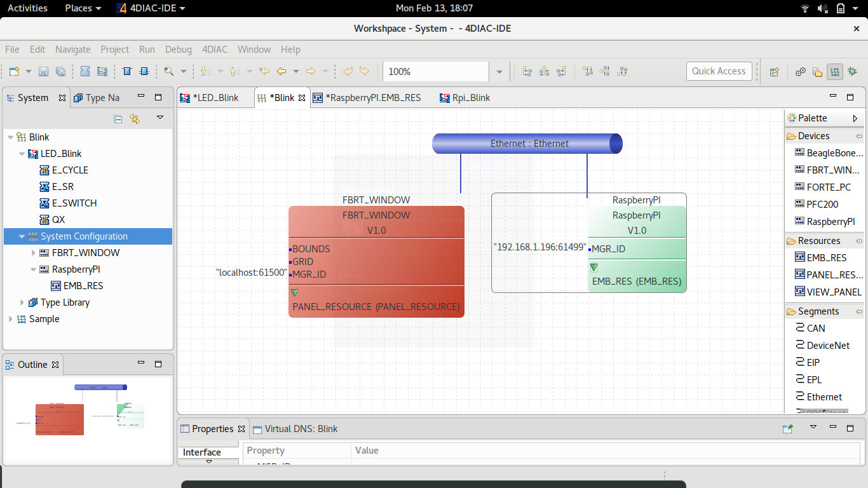Switch to the Type Na tab
868x488 pixels.
tap(96, 98)
